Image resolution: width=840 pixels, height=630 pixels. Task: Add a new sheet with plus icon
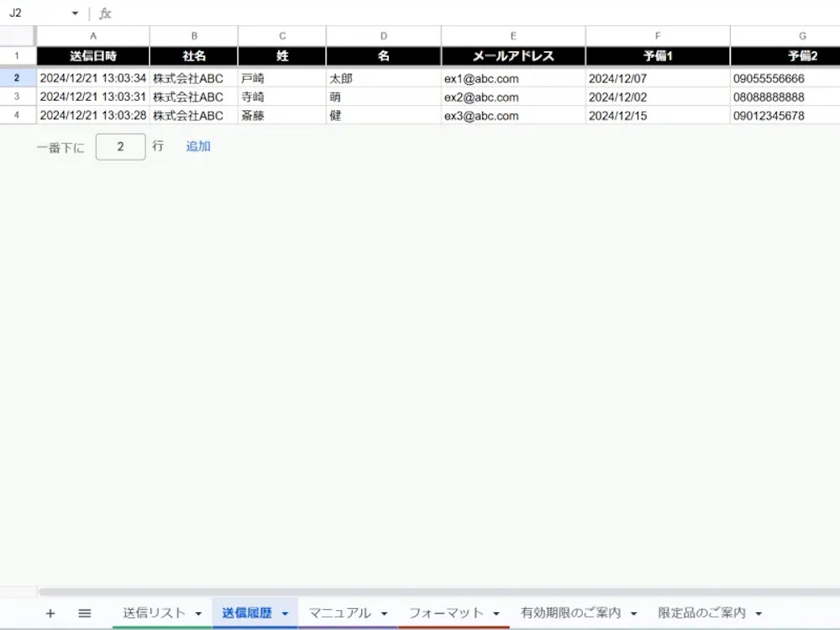tap(50, 613)
